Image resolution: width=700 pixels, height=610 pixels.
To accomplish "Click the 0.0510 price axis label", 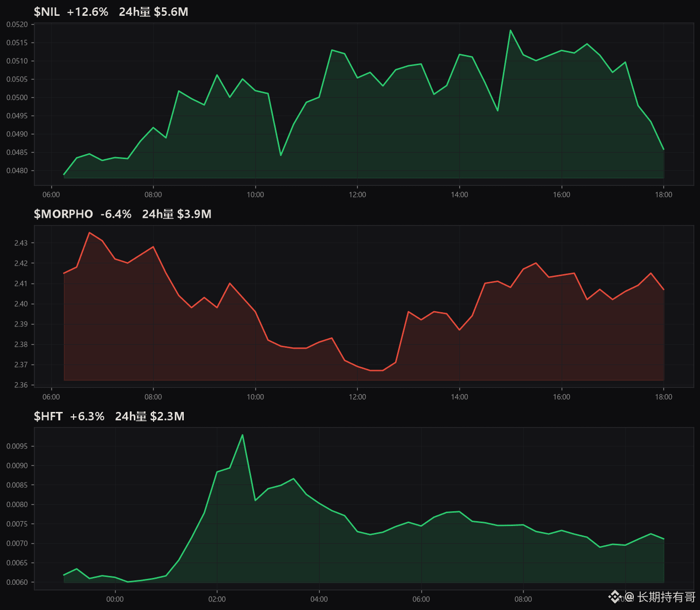I will click(x=17, y=61).
